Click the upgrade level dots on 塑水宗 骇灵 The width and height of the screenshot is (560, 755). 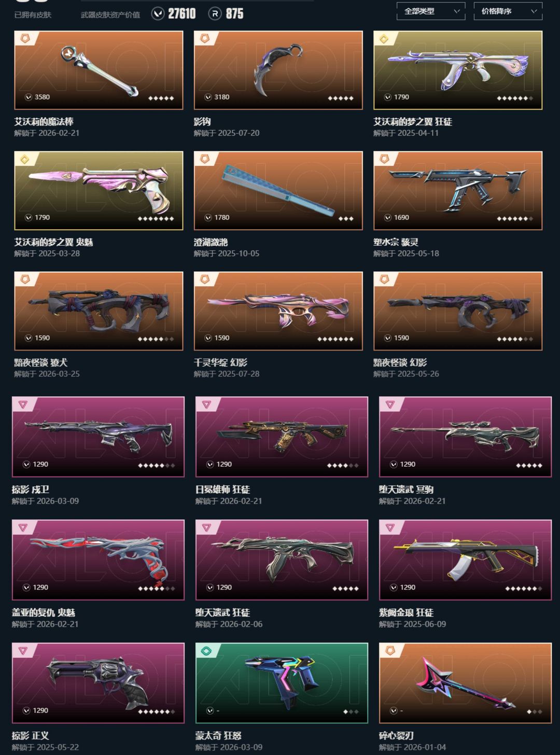[x=514, y=218]
